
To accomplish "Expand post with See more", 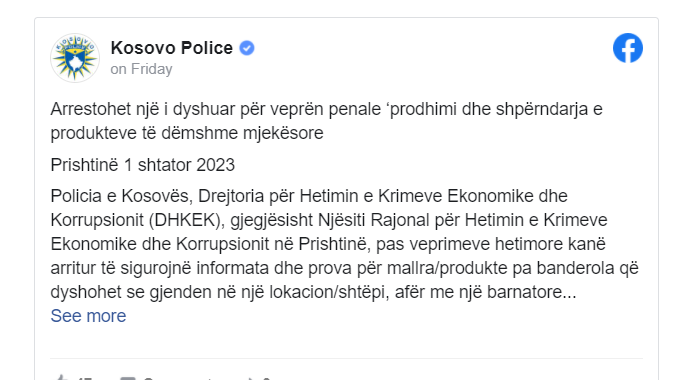I will pos(88,316).
